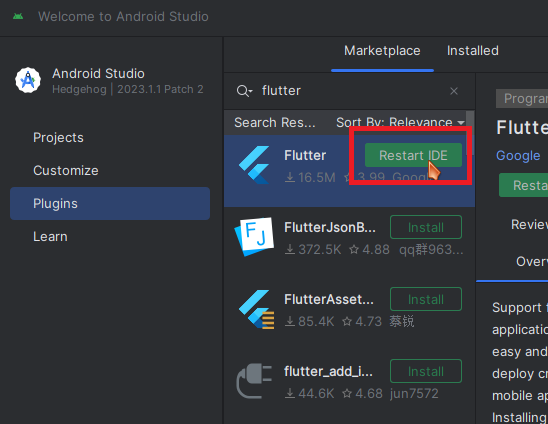Image resolution: width=548 pixels, height=424 pixels.
Task: Select Plugins in the sidebar
Action: tap(110, 203)
